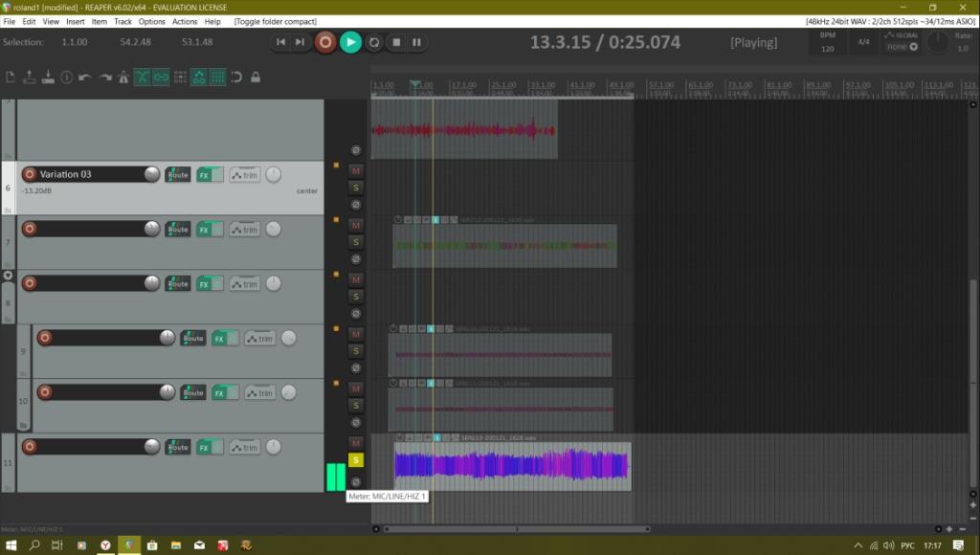
Task: Click the arrange view horizontal scrollbar
Action: point(517,529)
